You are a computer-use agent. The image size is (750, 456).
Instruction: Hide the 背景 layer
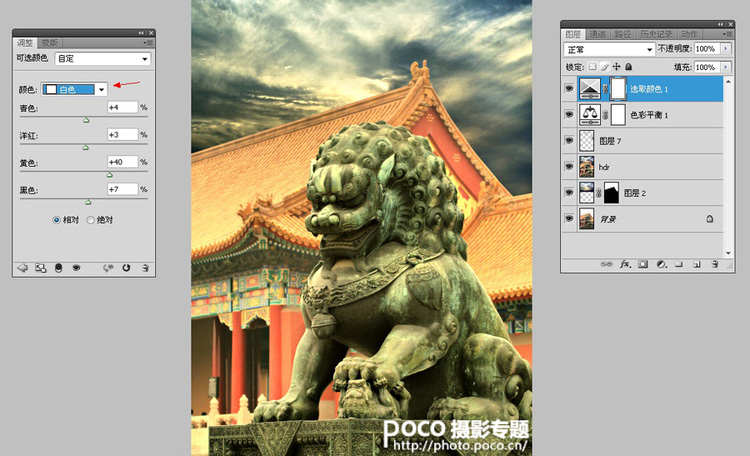point(569,218)
